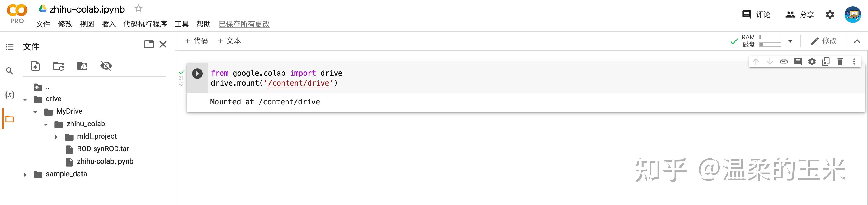Click the upload file icon in Files panel
The height and width of the screenshot is (205, 868).
click(35, 66)
